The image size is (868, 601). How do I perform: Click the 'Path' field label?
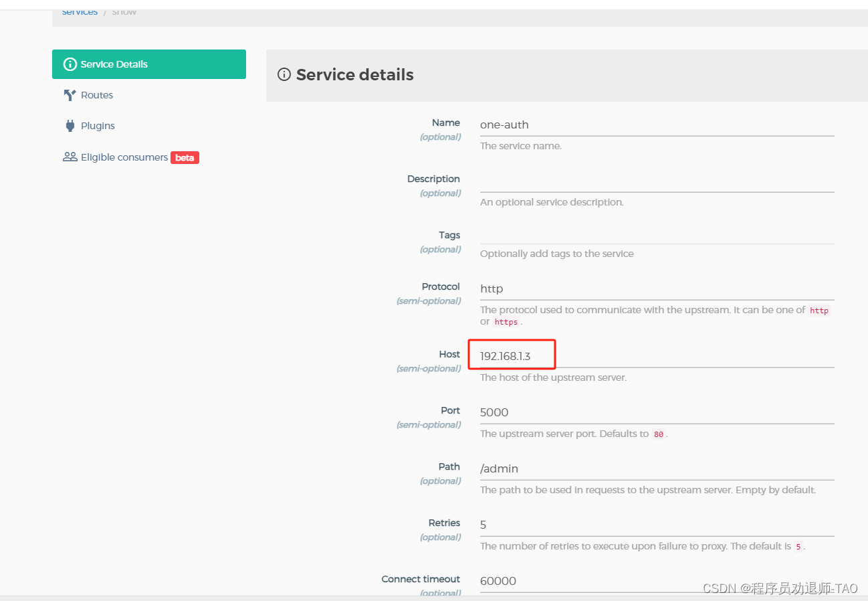[449, 466]
